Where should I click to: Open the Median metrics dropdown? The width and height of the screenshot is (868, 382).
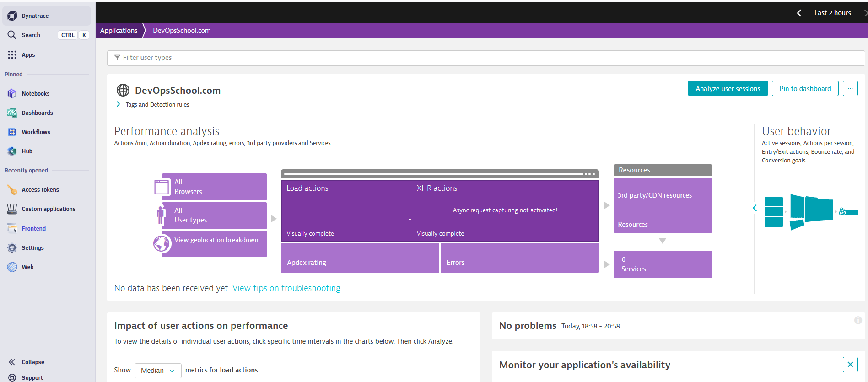tap(158, 371)
